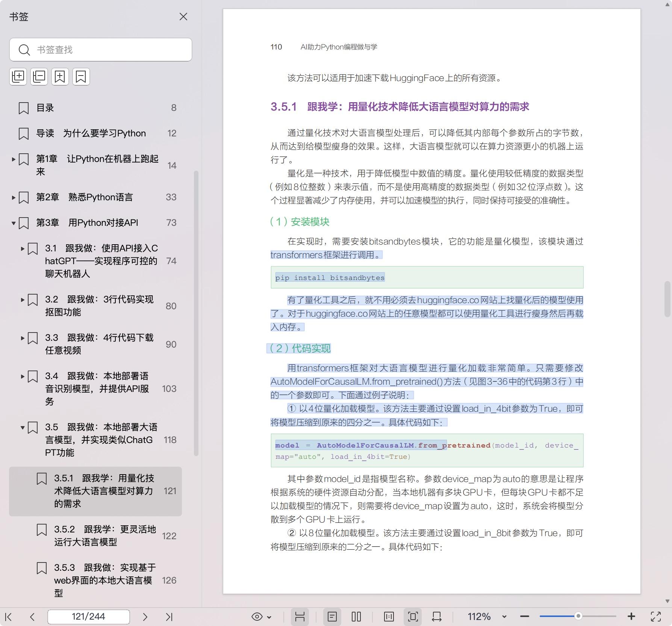The width and height of the screenshot is (672, 626).
Task: Click the page number field 121/244
Action: pos(89,617)
